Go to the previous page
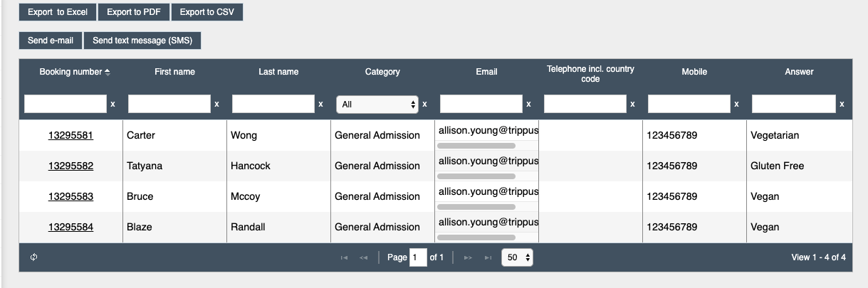This screenshot has width=868, height=288. point(363,257)
